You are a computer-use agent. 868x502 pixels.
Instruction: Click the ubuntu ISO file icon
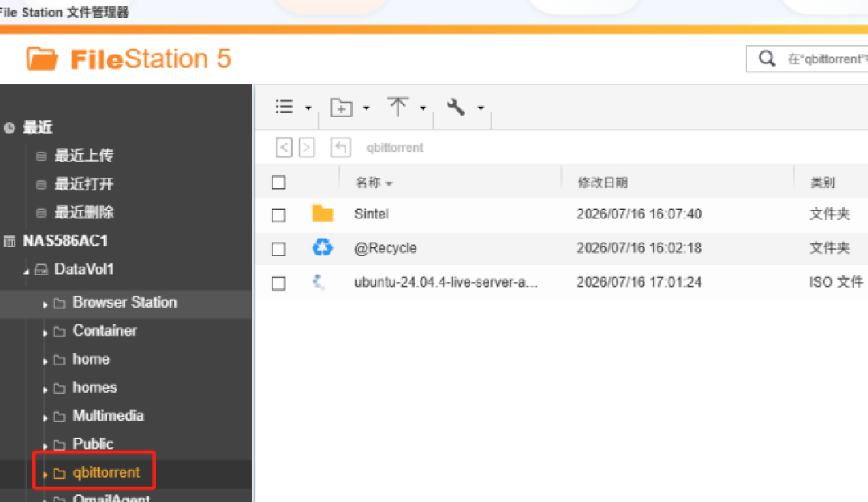point(319,282)
